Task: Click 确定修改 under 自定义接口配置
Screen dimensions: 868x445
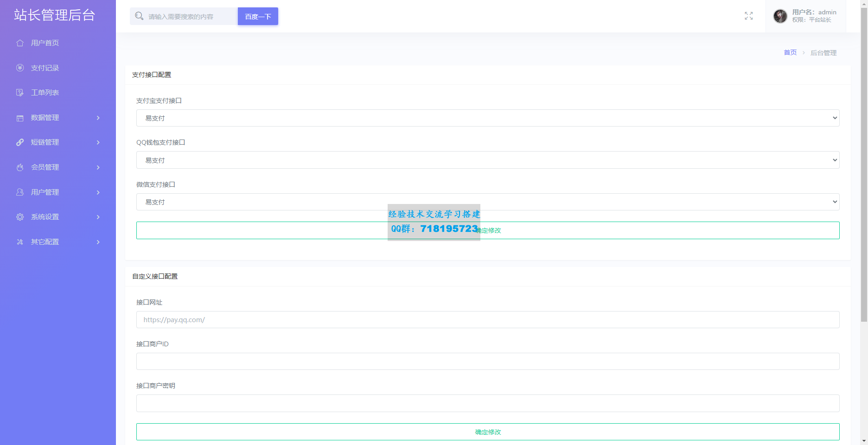Action: [x=487, y=432]
